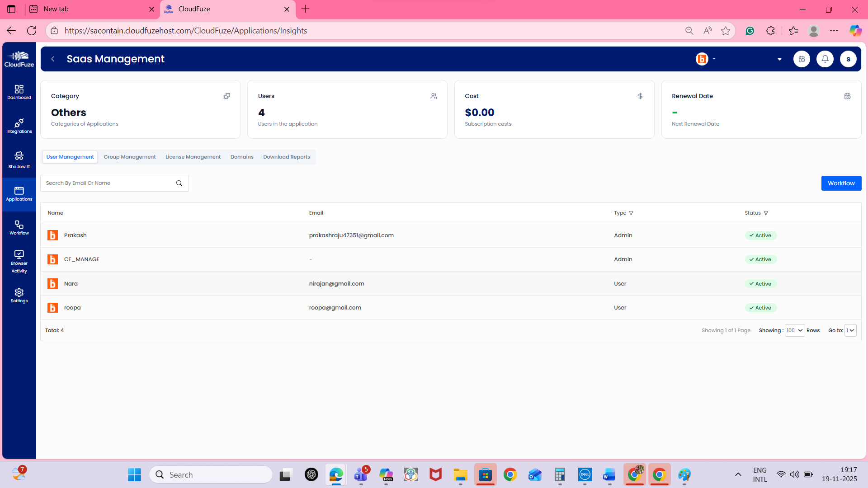This screenshot has height=488, width=868.
Task: Click the search by email or name field
Action: click(108, 183)
